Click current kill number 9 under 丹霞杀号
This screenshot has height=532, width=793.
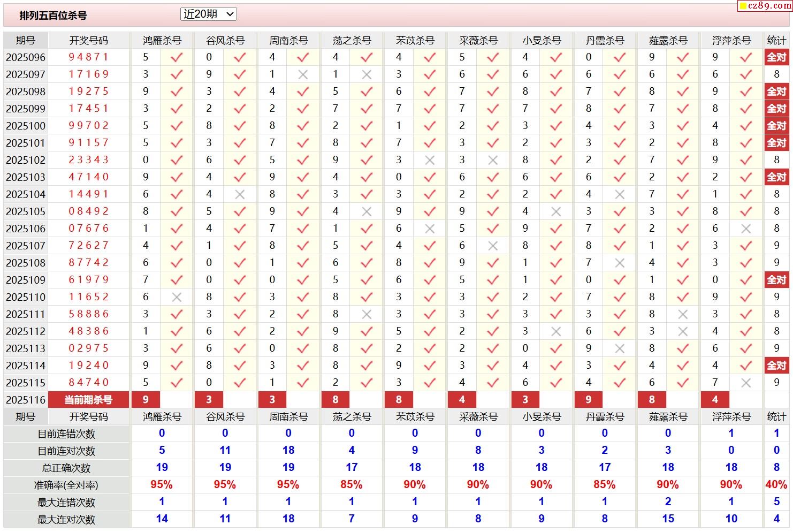[589, 400]
